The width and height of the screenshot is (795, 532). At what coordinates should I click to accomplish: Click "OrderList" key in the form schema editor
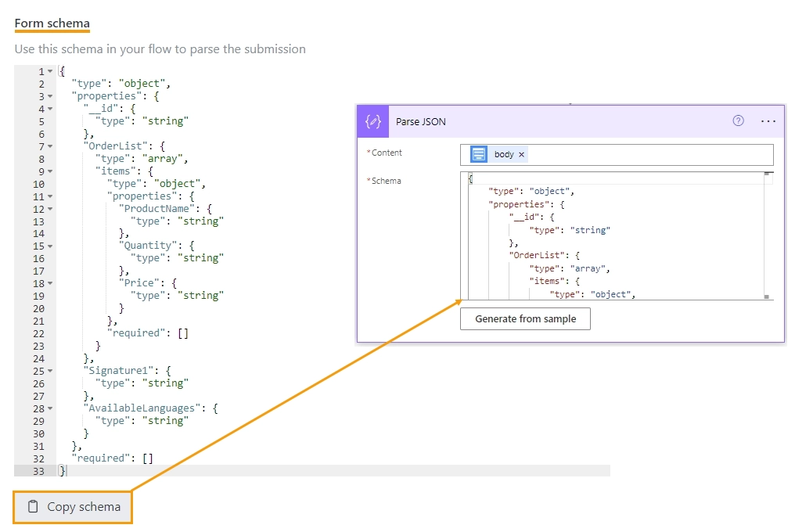coord(118,146)
